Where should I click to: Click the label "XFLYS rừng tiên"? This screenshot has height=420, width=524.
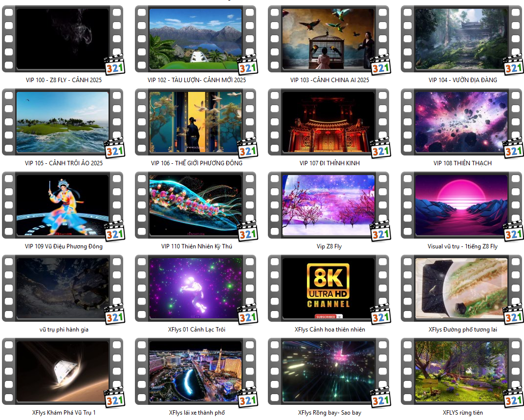coord(463,413)
